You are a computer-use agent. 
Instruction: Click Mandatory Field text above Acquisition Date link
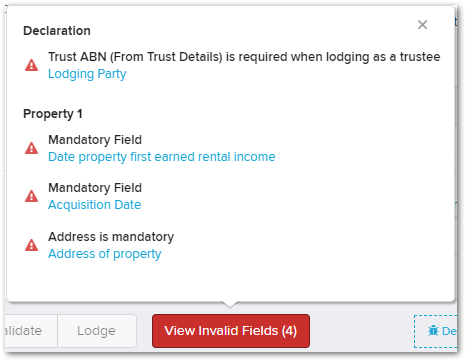[95, 188]
